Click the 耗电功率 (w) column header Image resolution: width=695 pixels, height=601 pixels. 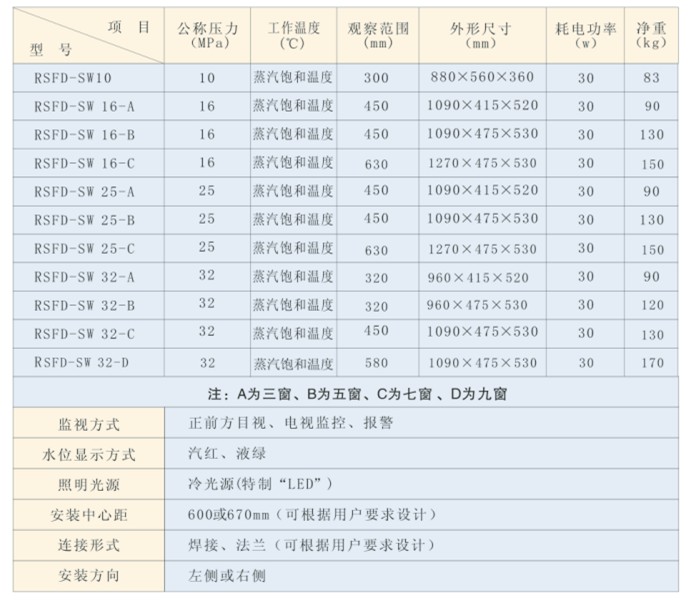click(x=584, y=35)
